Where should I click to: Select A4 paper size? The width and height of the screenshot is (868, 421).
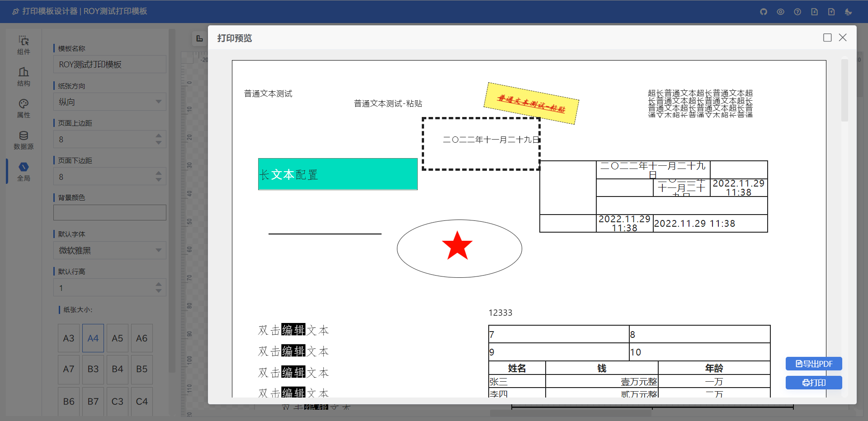click(93, 338)
